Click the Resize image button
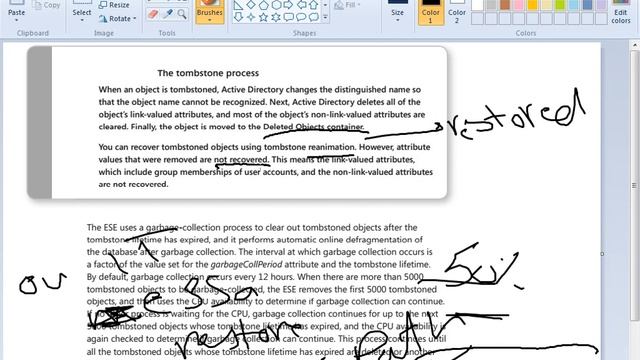The width and height of the screenshot is (640, 360). click(115, 5)
